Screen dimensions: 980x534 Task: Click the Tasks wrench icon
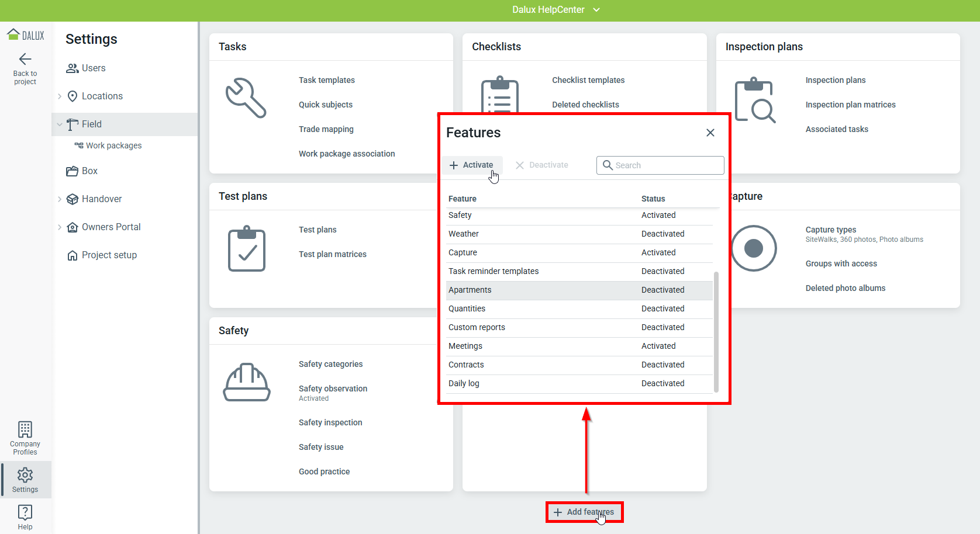point(246,98)
